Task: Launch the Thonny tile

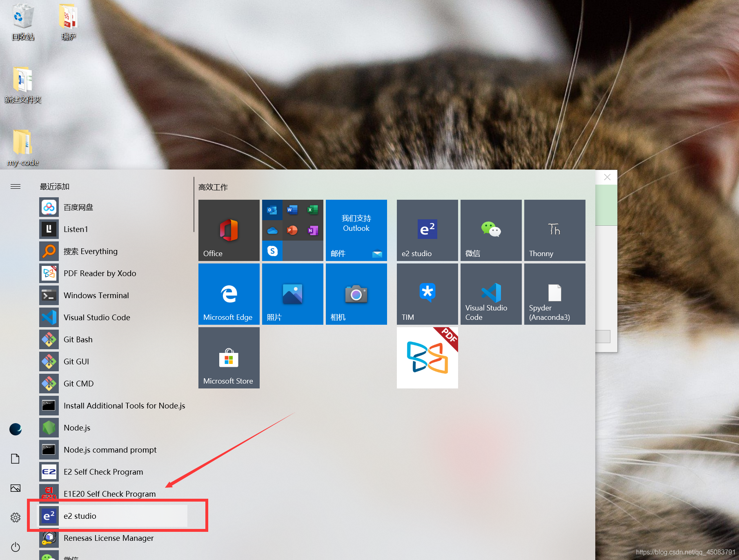Action: point(555,230)
